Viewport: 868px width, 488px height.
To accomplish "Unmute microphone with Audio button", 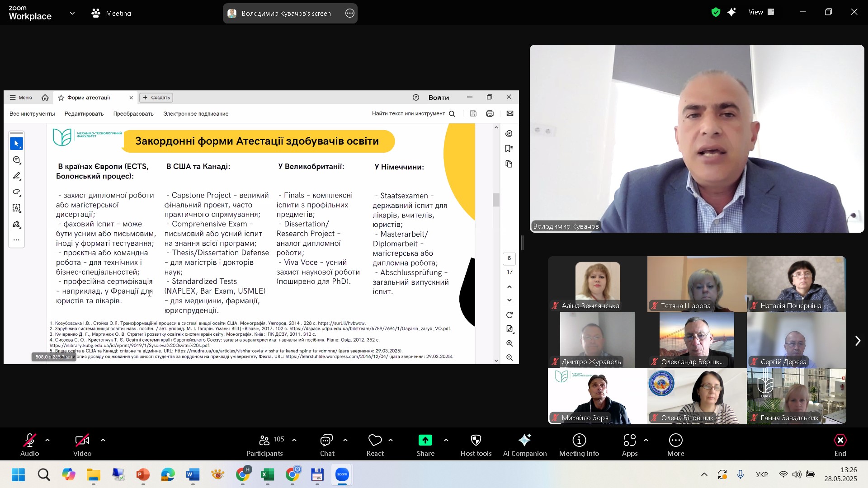I will (x=30, y=445).
